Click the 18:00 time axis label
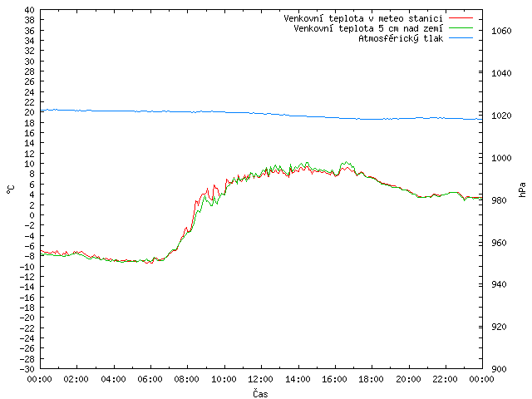The image size is (532, 399). tap(372, 379)
